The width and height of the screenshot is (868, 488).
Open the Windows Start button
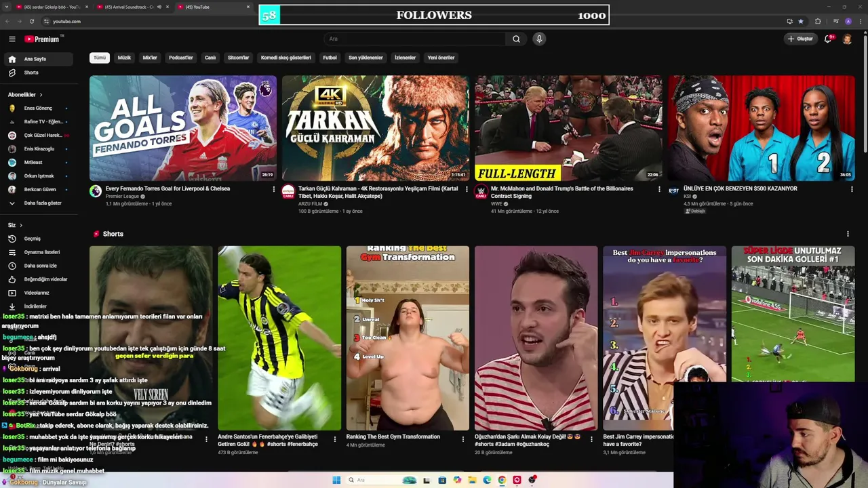pyautogui.click(x=336, y=480)
